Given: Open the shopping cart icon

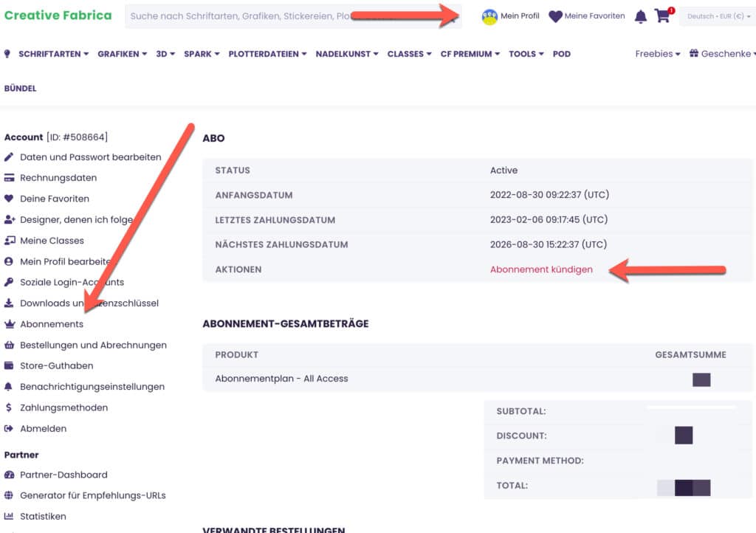Looking at the screenshot, I should (662, 16).
